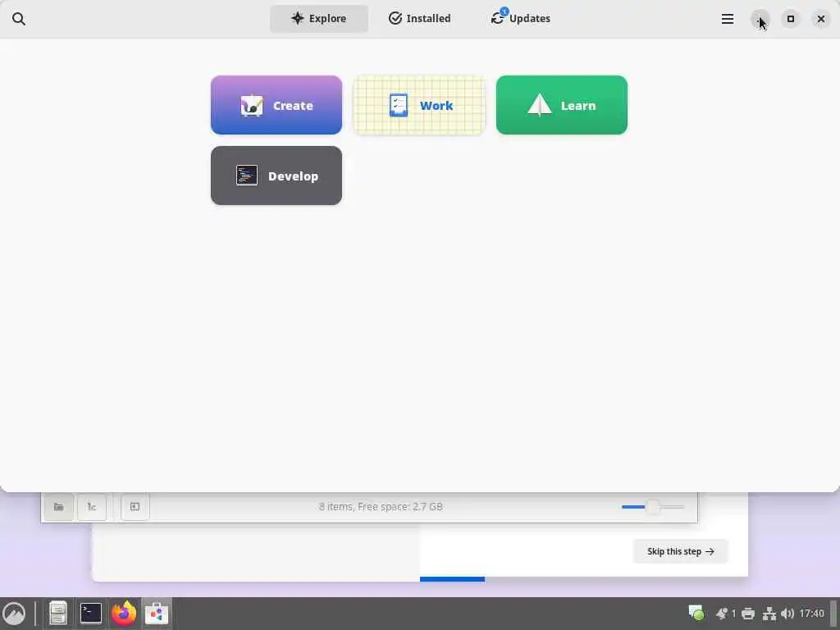840x630 pixels.
Task: Hide the file manager sidebar
Action: (135, 507)
